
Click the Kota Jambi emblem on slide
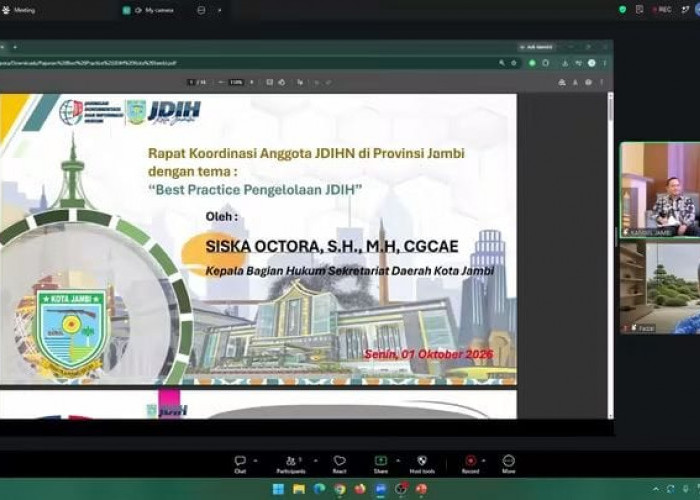[71, 332]
